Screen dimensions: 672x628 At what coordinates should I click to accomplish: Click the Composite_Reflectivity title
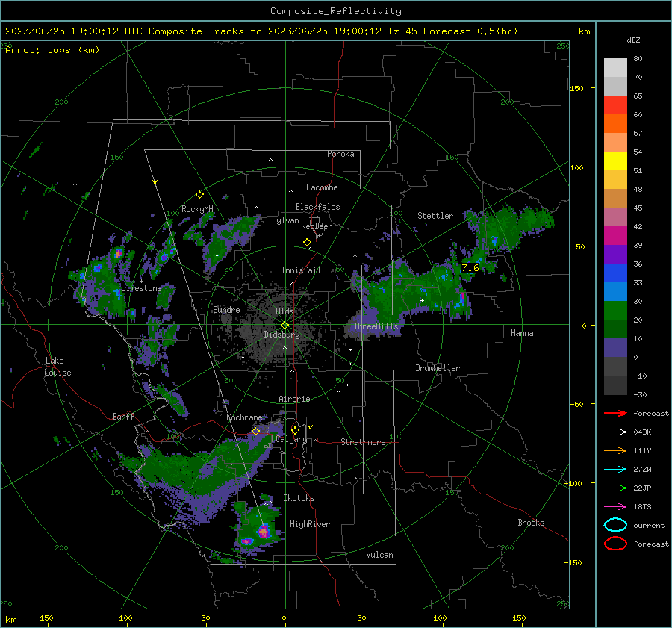335,11
